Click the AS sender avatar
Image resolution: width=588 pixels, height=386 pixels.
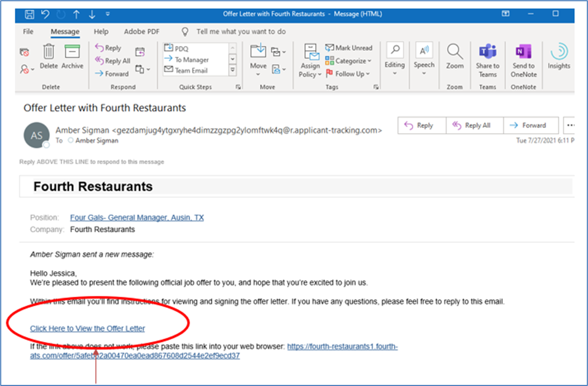(36, 135)
